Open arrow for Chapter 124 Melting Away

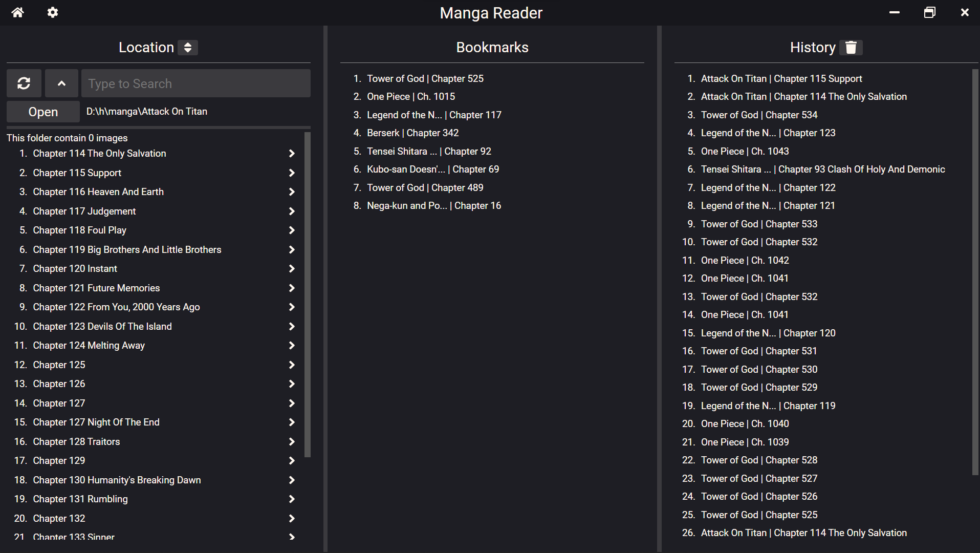click(292, 346)
